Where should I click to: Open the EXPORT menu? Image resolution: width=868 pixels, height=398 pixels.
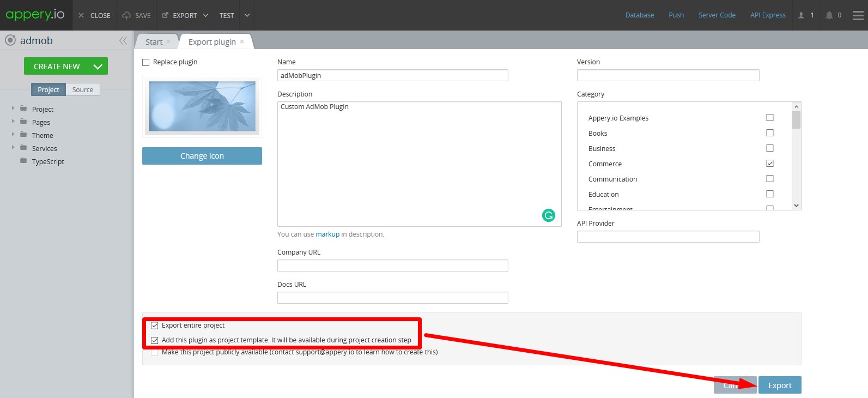click(x=185, y=15)
